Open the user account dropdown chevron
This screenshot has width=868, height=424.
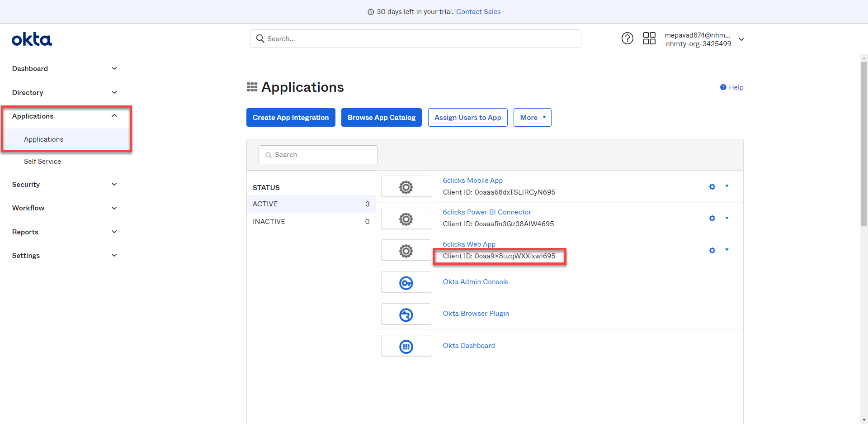point(741,39)
